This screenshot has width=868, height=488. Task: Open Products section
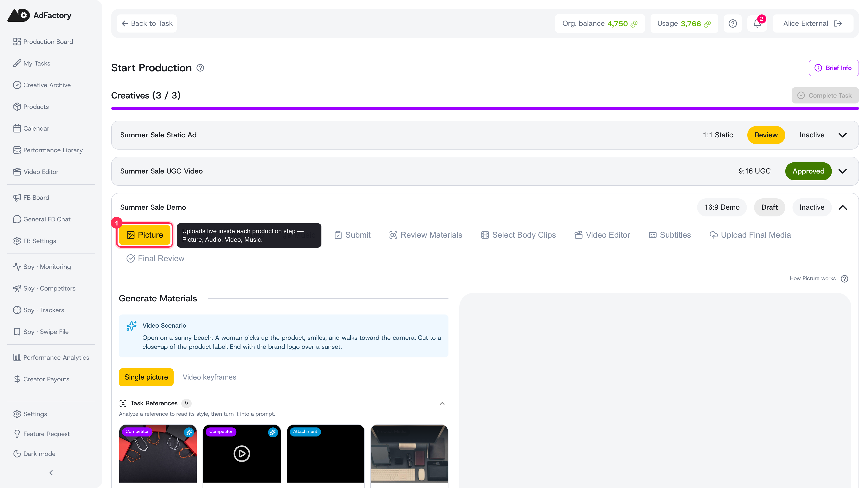point(31,107)
